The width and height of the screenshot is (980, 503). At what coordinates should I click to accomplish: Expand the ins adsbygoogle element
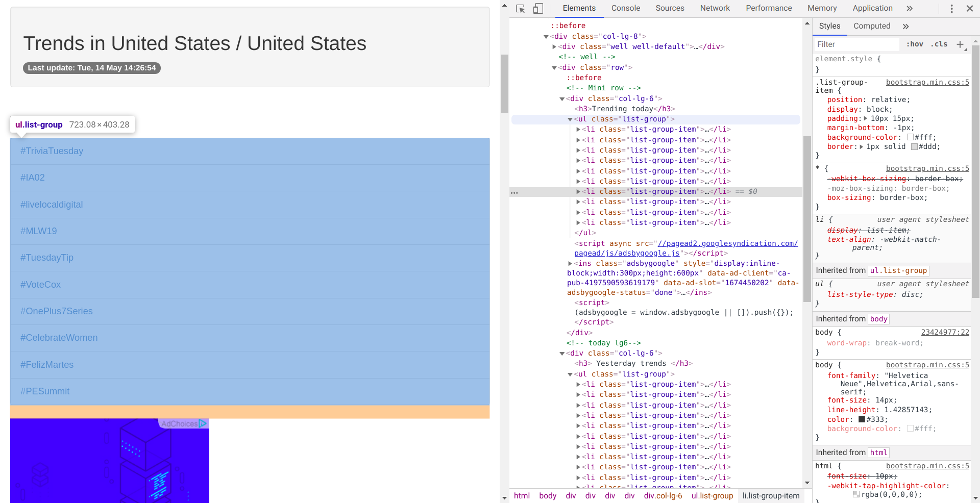[x=570, y=264]
